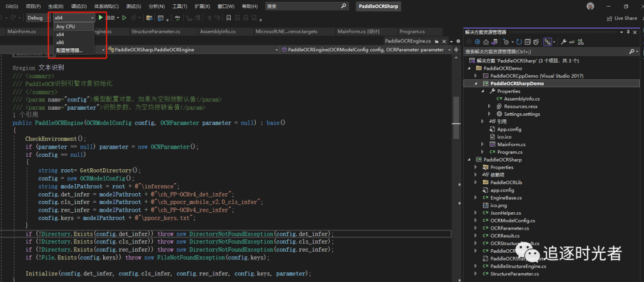This screenshot has width=644, height=282.
Task: Open the 工具(T) menu
Action: pos(179,7)
